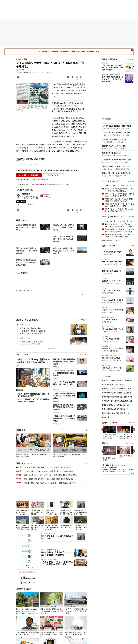Share article by mail icon under headline
138x644 pixels.
(x=68, y=77)
